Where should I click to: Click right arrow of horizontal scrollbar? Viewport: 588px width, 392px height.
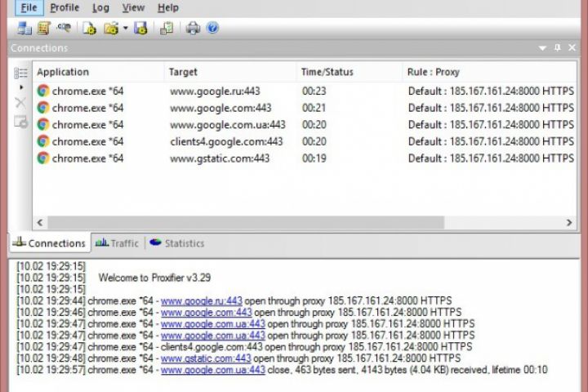click(569, 222)
